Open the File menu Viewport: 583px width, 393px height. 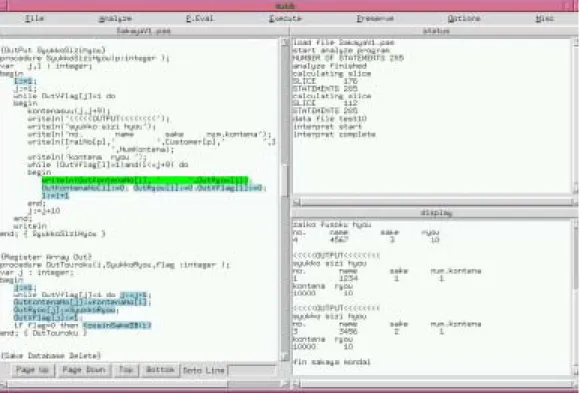34,18
